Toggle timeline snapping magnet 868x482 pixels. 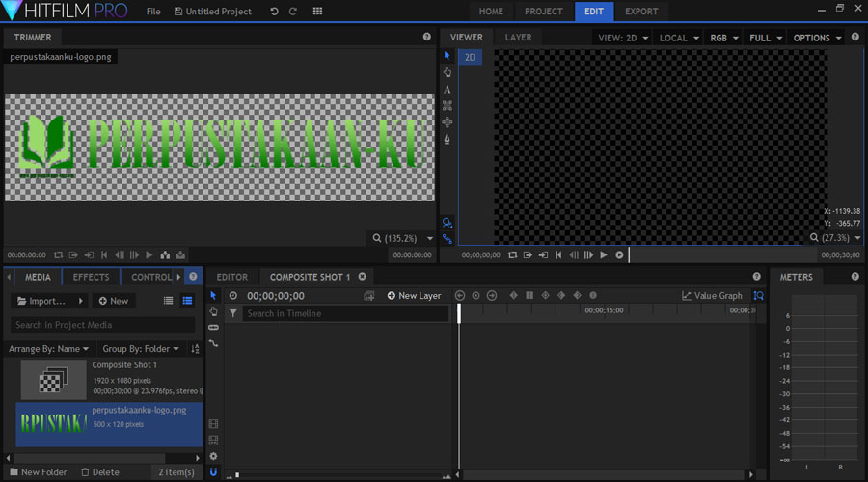pos(213,472)
